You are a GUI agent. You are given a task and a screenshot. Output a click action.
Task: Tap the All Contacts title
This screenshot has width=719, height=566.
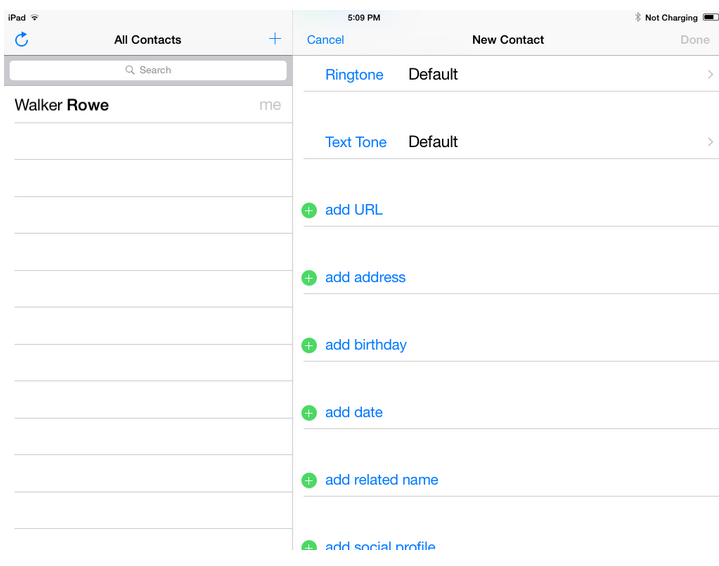[148, 40]
